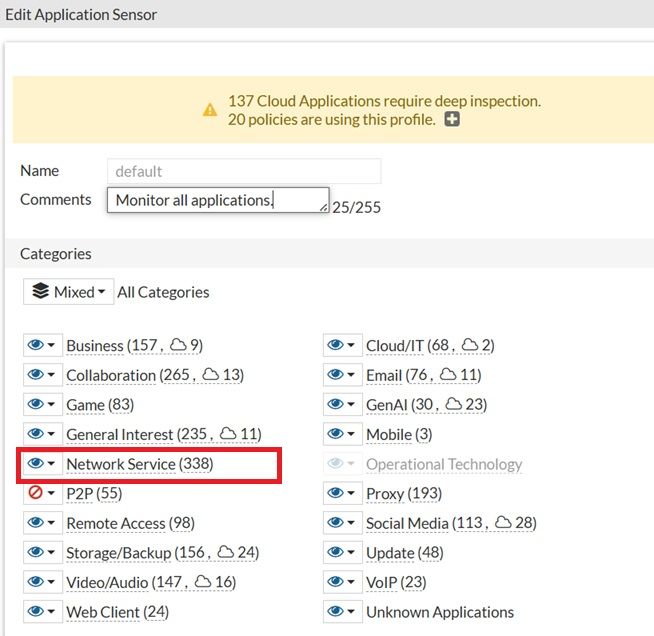Click the plus icon beside policies count
Image resolution: width=654 pixels, height=636 pixels.
pos(452,120)
